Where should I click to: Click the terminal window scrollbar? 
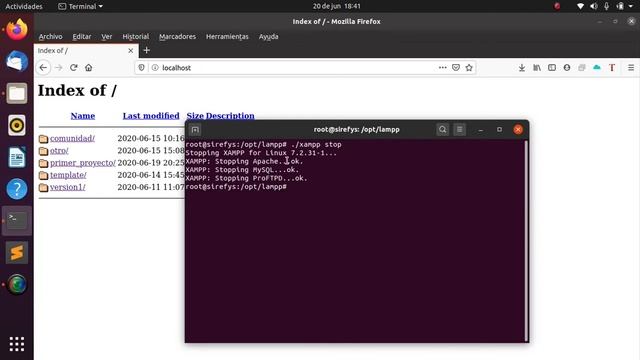[526, 241]
